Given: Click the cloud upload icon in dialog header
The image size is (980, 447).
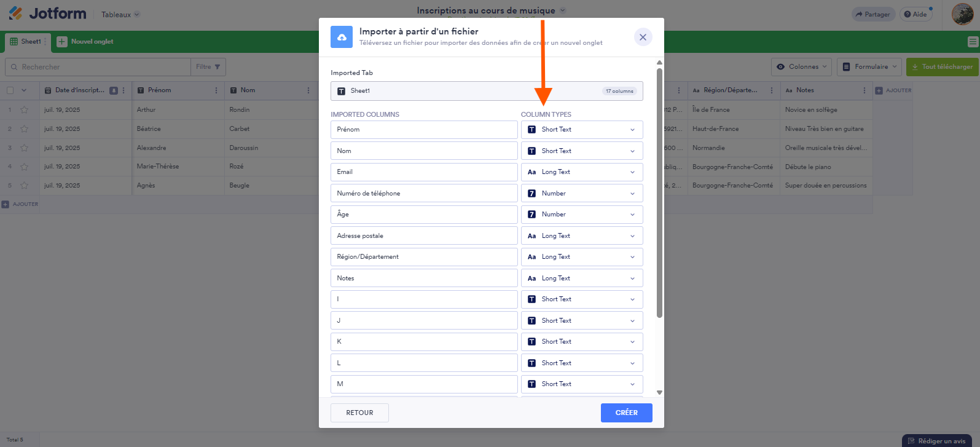Looking at the screenshot, I should click(342, 37).
